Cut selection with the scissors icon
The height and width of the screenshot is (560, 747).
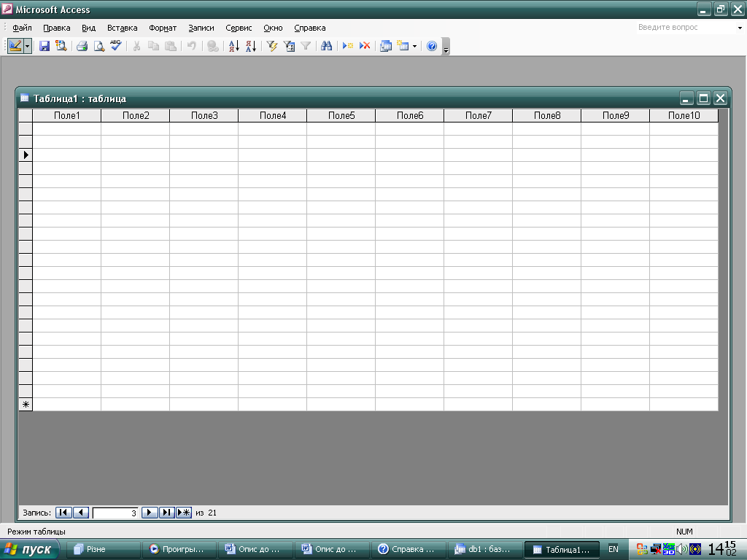click(136, 46)
